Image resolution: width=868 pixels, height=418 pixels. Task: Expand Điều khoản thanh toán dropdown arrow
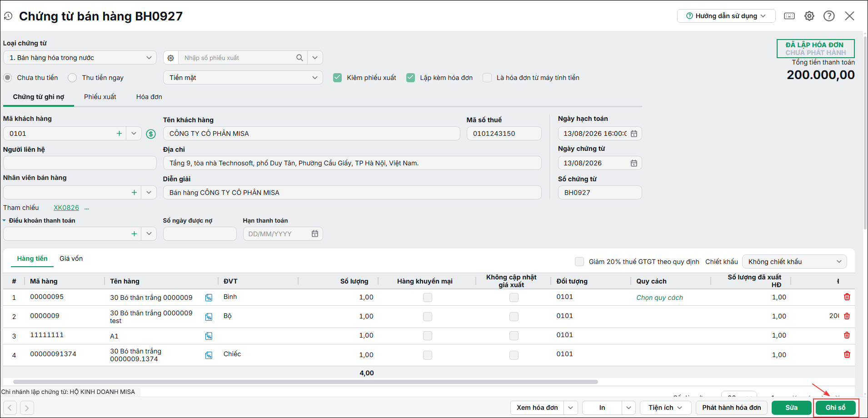pyautogui.click(x=149, y=234)
